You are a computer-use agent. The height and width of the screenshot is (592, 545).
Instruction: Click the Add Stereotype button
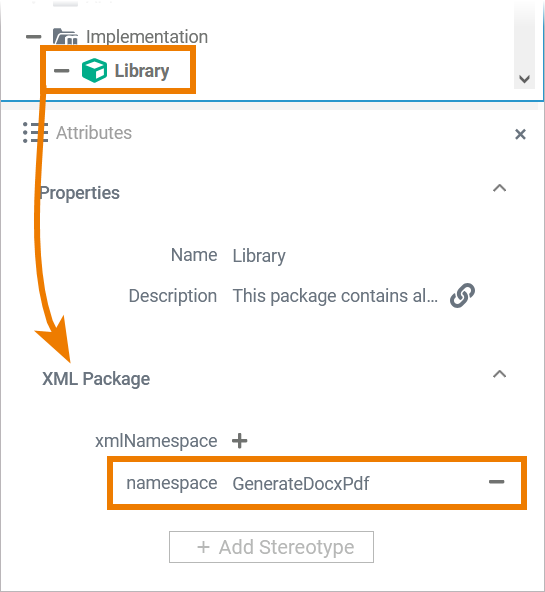click(x=271, y=547)
